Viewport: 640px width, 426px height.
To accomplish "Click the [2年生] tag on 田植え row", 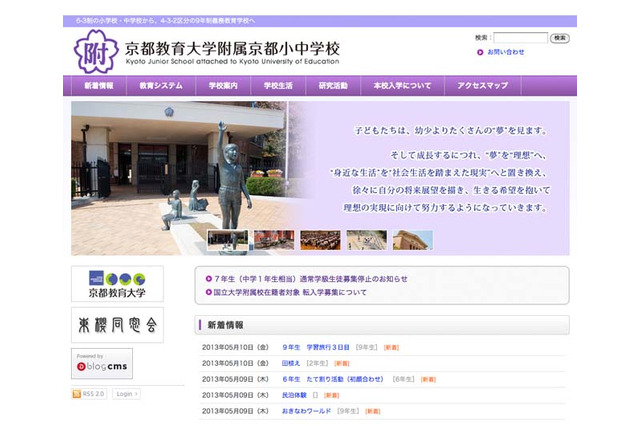I will [x=317, y=363].
